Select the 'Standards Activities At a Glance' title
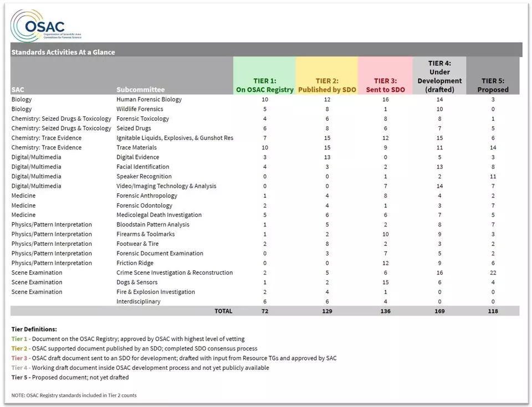Image resolution: width=532 pixels, height=407 pixels. tap(63, 52)
